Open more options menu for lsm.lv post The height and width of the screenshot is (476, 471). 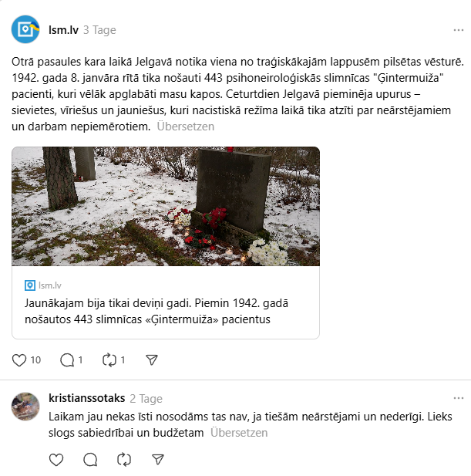(x=458, y=30)
